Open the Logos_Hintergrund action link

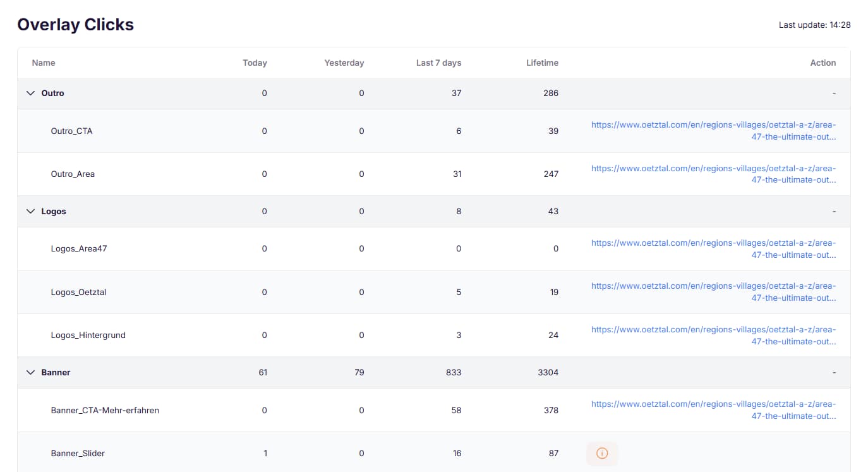[714, 335]
